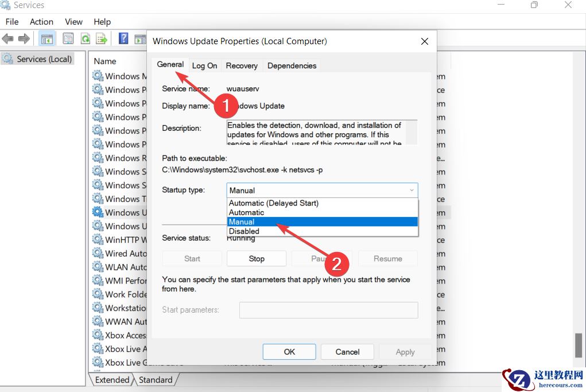Screen dimensions: 586x392
Task: Click the wuauserv service name value
Action: (x=243, y=88)
